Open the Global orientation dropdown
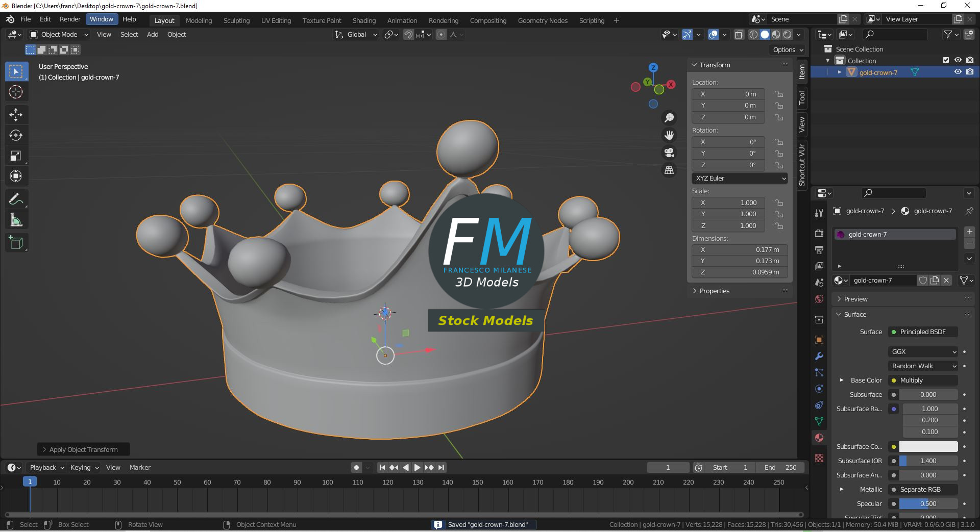Viewport: 980px width, 532px height. [x=356, y=35]
